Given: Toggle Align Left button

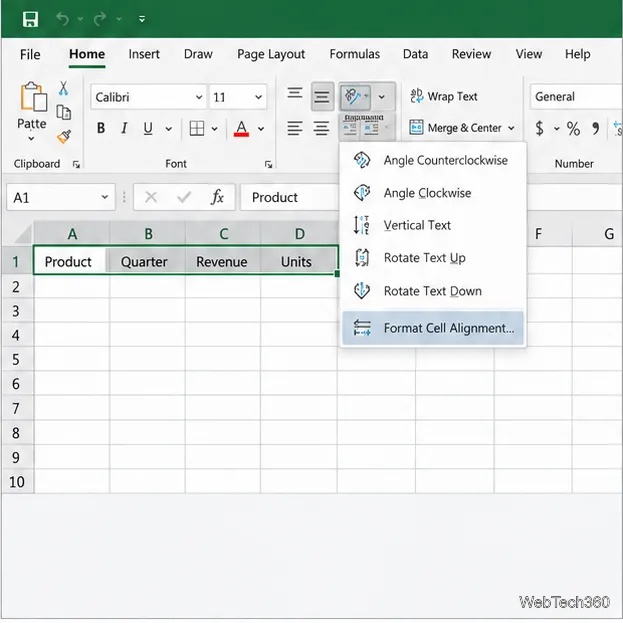Looking at the screenshot, I should click(x=295, y=128).
